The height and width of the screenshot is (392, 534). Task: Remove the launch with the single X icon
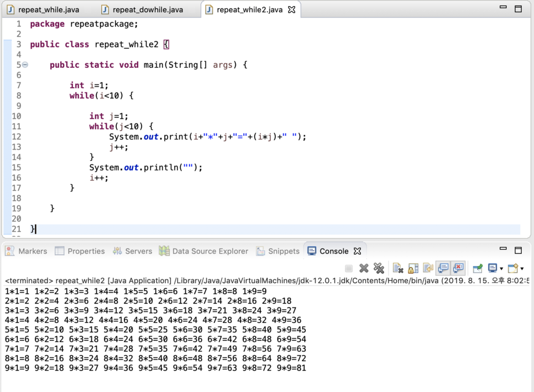pos(364,268)
